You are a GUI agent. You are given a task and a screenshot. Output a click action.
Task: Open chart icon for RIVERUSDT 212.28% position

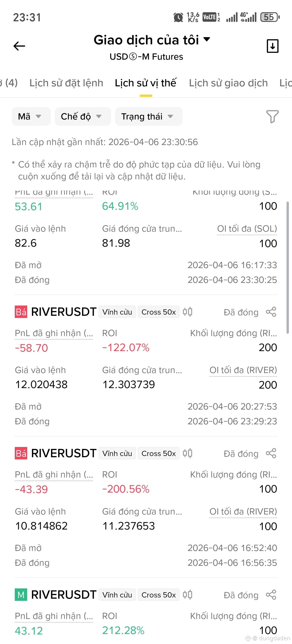pyautogui.click(x=188, y=595)
